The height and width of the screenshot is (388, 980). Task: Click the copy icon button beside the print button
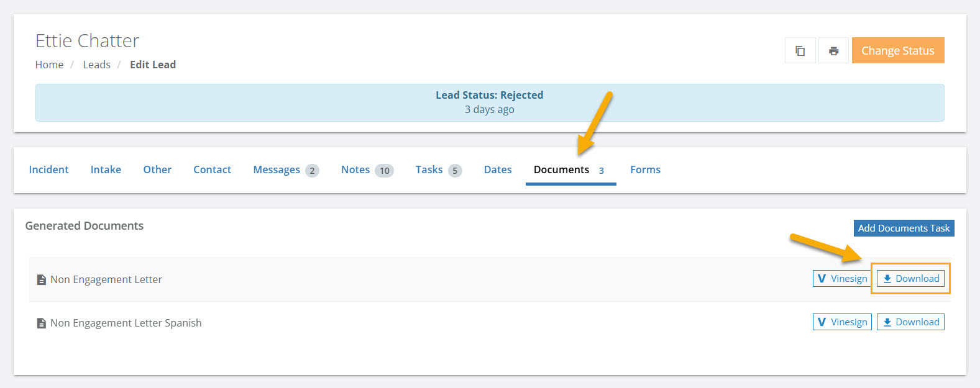point(800,51)
